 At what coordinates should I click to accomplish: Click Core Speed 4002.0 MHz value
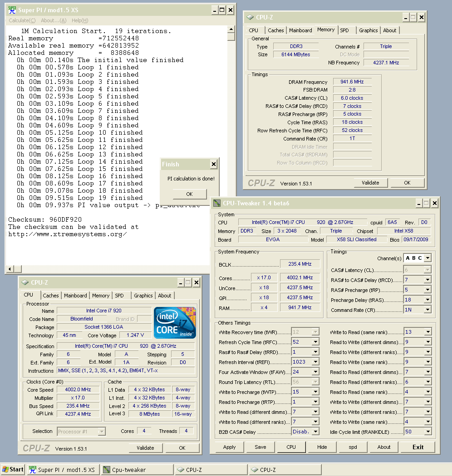tap(78, 389)
